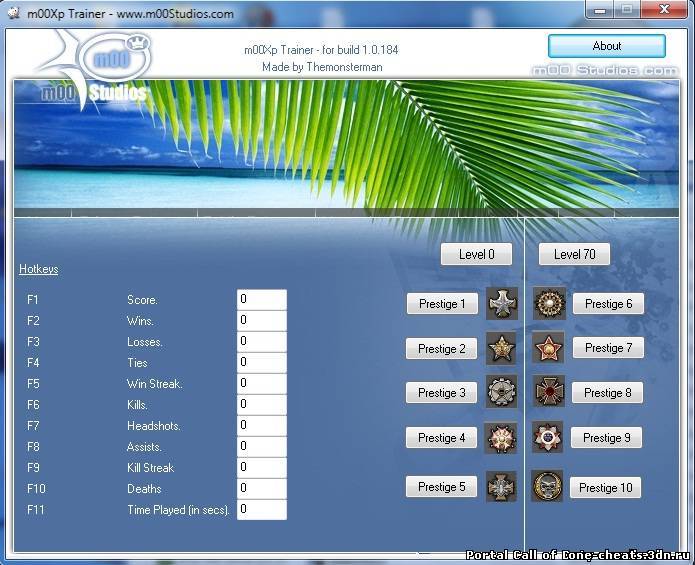Click the 'Made by Themonsterman' text

[322, 67]
